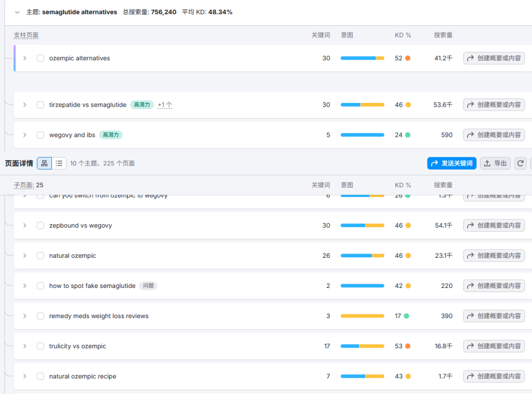Click the average KD 48.34% value

[220, 12]
